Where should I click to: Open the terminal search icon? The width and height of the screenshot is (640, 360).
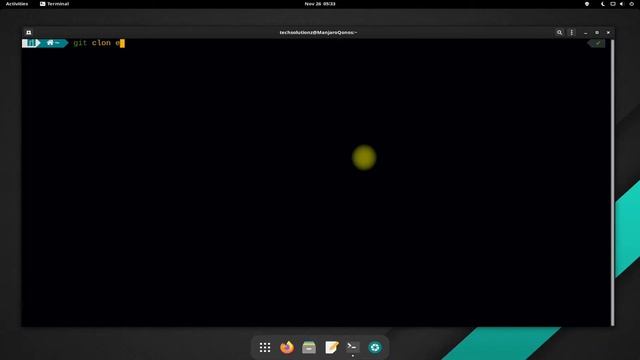coord(559,32)
